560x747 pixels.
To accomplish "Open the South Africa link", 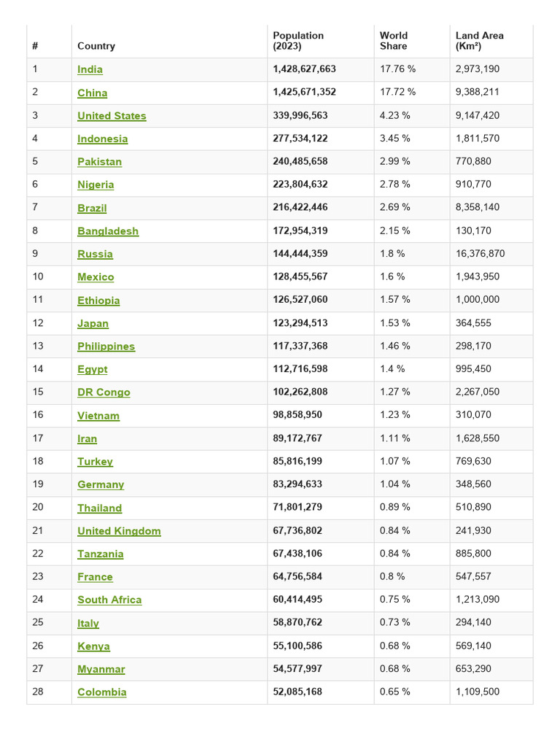I will 109,600.
